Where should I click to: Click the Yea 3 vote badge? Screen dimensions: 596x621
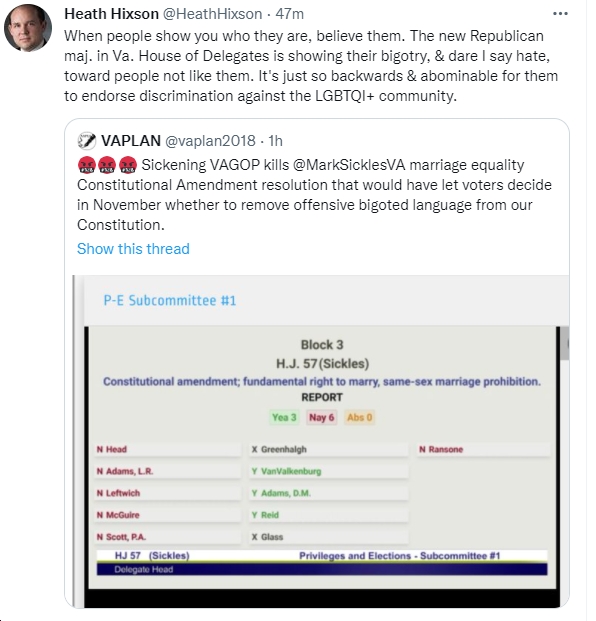click(284, 417)
